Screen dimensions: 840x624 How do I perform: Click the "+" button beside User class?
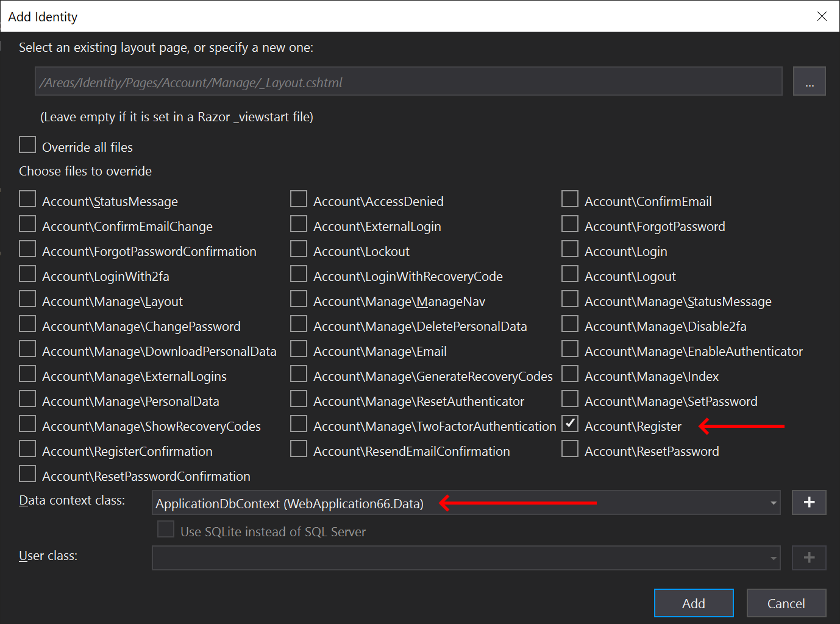point(809,558)
